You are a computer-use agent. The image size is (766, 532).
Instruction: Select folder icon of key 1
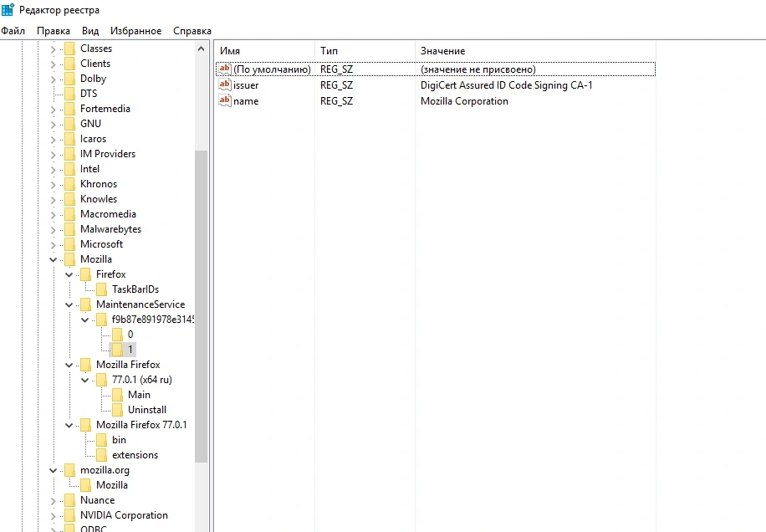pos(117,350)
